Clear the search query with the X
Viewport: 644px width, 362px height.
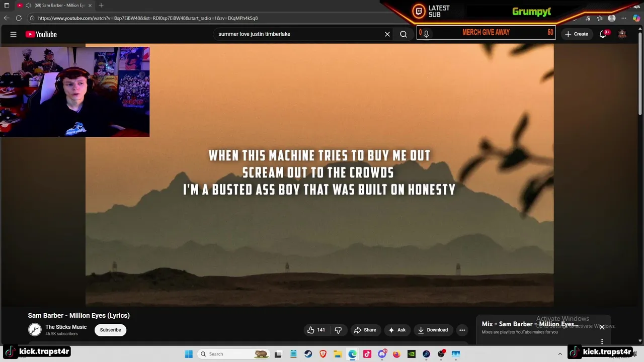pos(387,34)
